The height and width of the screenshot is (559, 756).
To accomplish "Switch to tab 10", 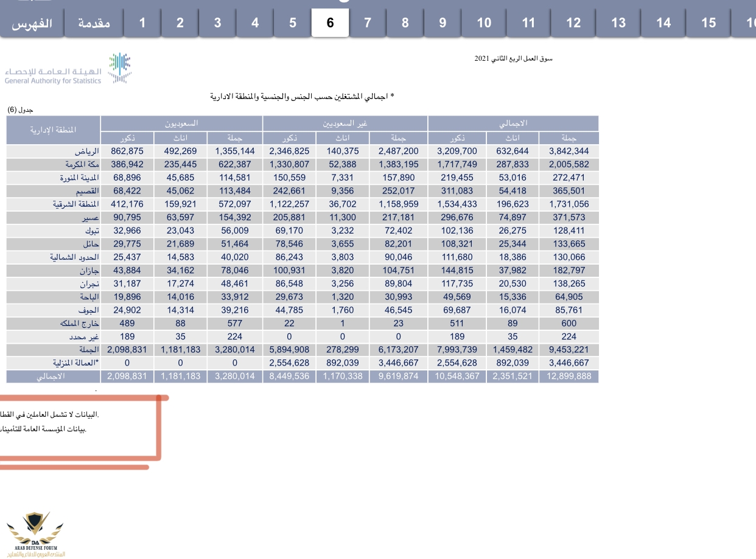I will click(x=484, y=23).
